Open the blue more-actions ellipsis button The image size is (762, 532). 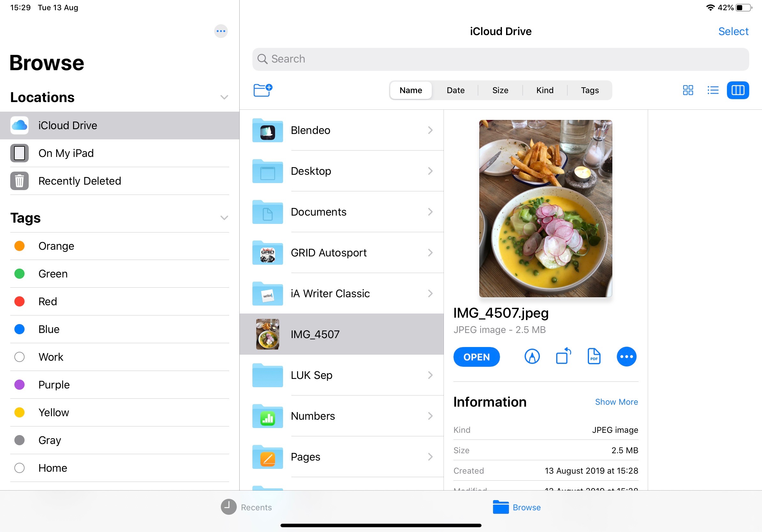[x=626, y=357]
